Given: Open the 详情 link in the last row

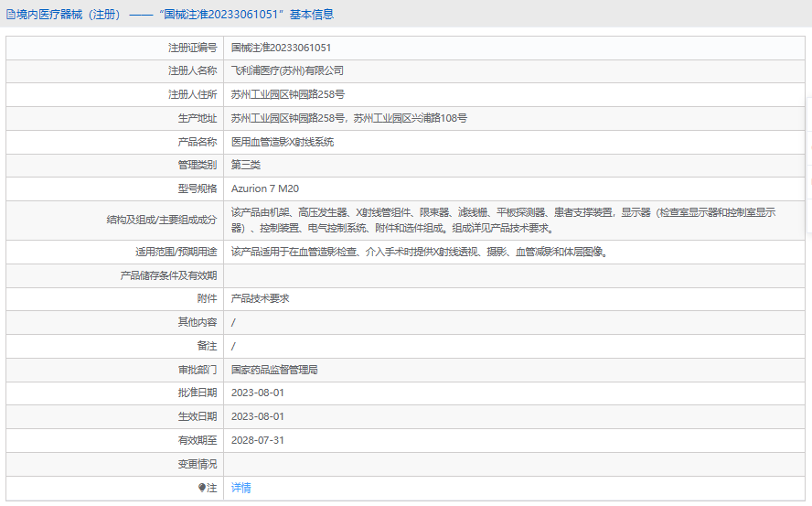Looking at the screenshot, I should coord(241,489).
